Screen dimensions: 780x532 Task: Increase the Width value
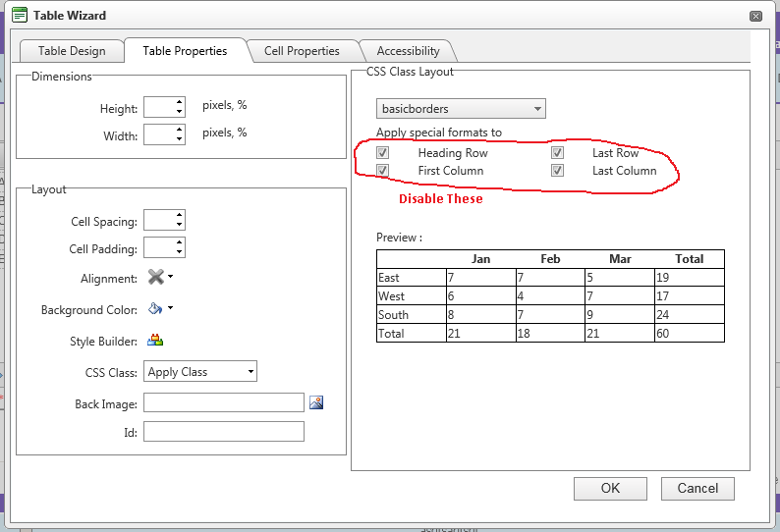point(179,130)
